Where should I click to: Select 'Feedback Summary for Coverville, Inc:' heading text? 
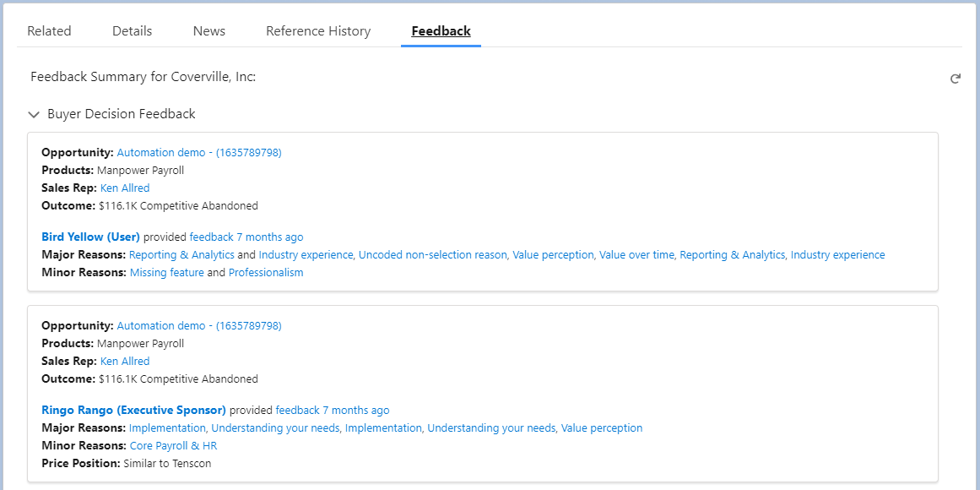click(x=143, y=77)
